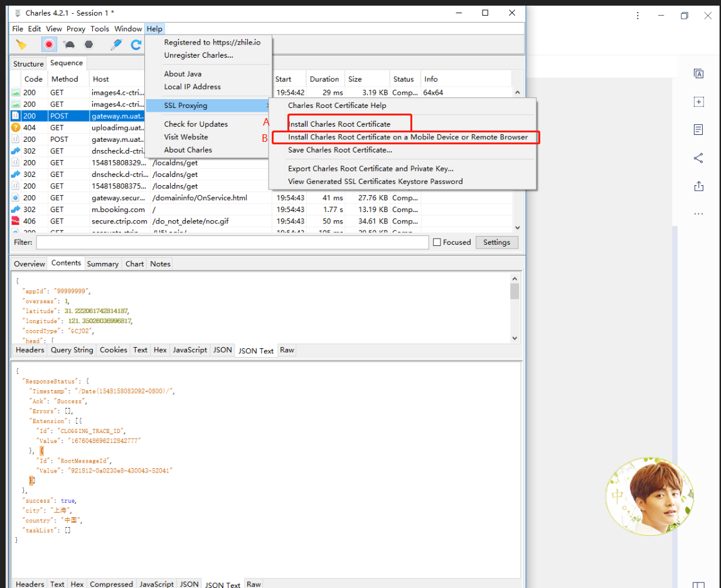Toggle the hexagon Breakpoints icon
The image size is (721, 588).
coord(88,45)
